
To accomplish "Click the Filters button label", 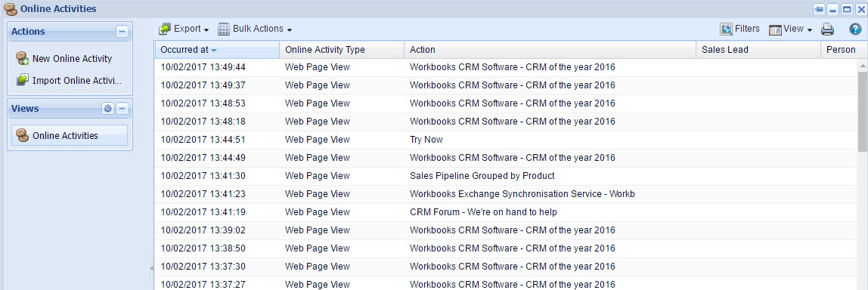I will pyautogui.click(x=747, y=29).
